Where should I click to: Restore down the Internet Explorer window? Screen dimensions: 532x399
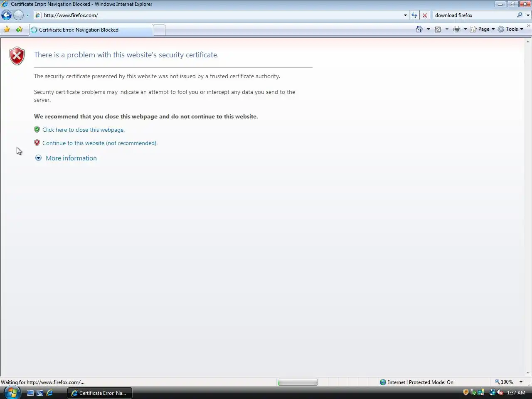coord(512,4)
